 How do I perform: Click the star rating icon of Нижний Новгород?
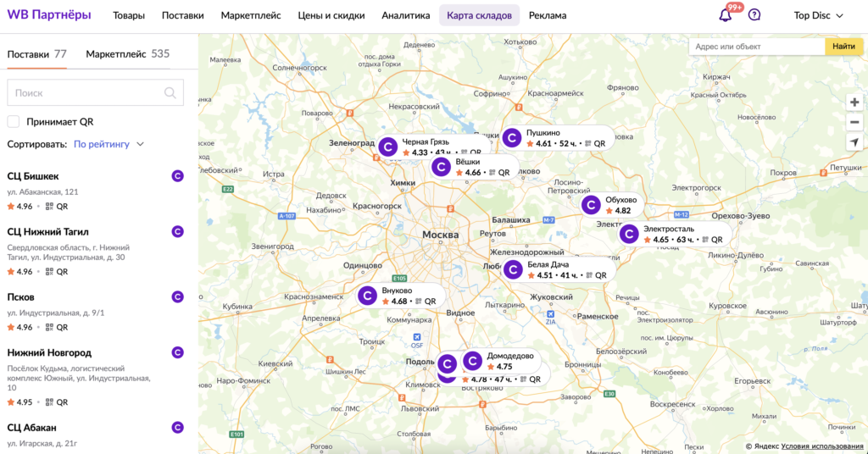(11, 402)
